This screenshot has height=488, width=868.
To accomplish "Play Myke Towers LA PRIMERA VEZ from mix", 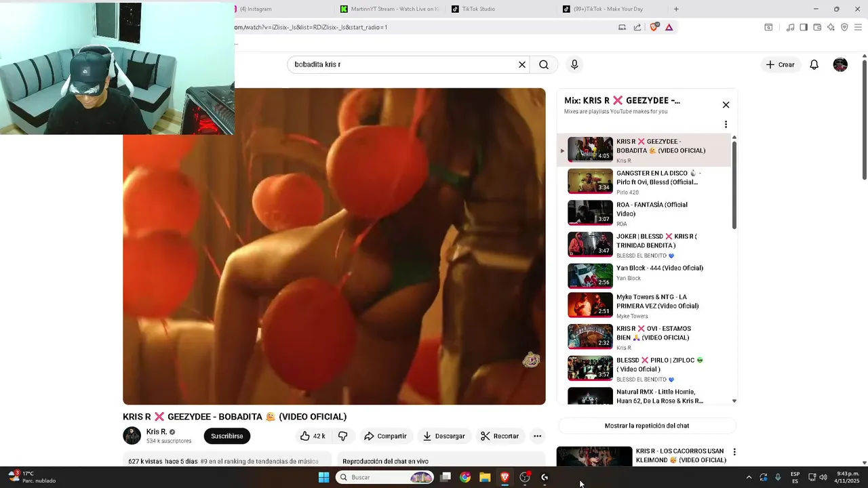I will pyautogui.click(x=645, y=306).
